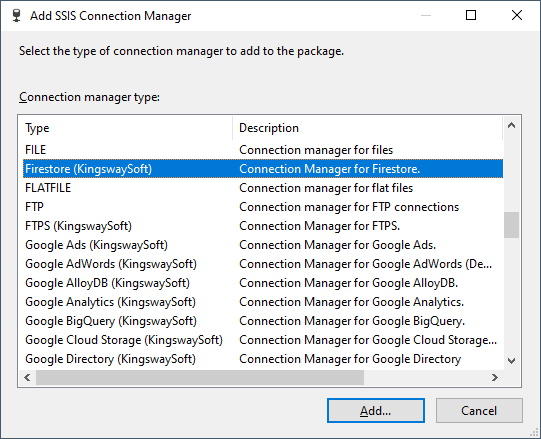Click 'Connection Manager for Google Directory' description

[x=350, y=359]
